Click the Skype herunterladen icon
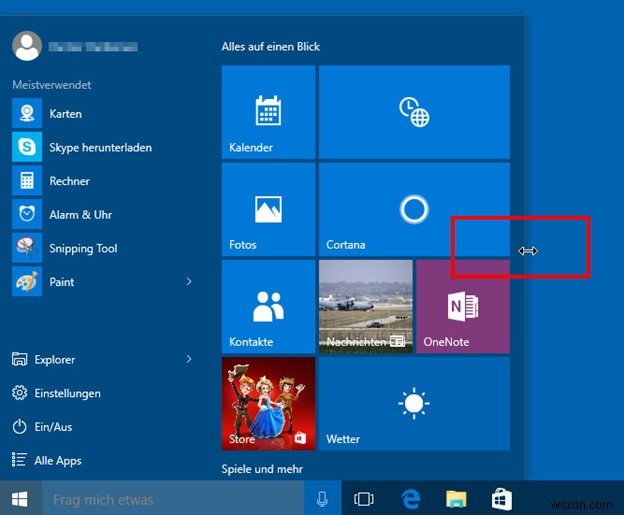The width and height of the screenshot is (624, 515). coord(27,147)
